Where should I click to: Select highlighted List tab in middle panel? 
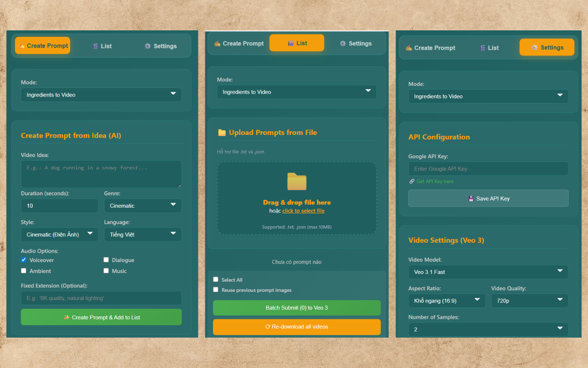(x=297, y=43)
